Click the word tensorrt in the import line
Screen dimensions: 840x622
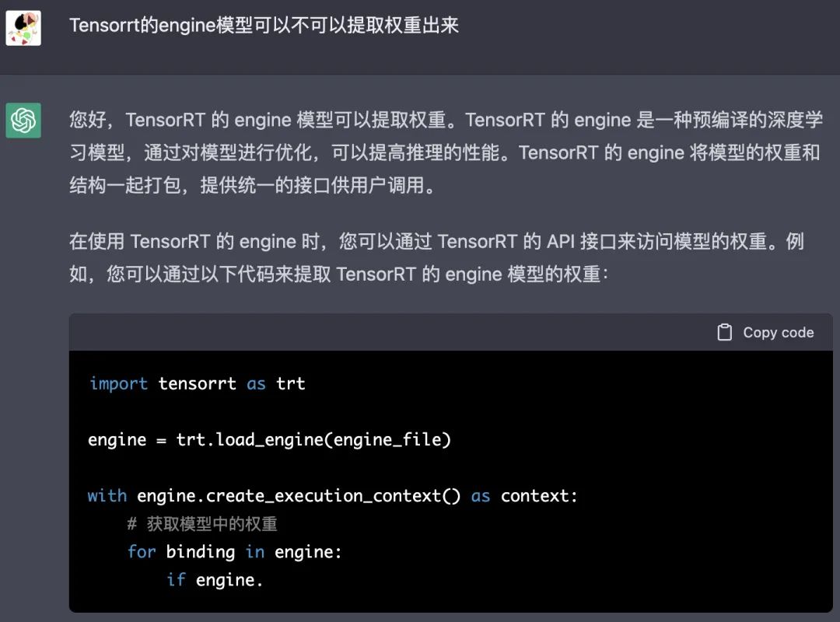click(197, 383)
